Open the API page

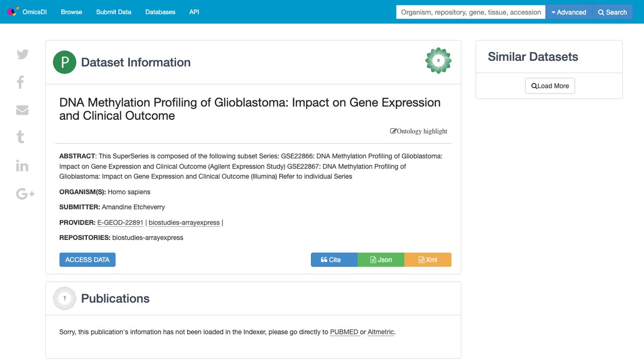point(194,12)
